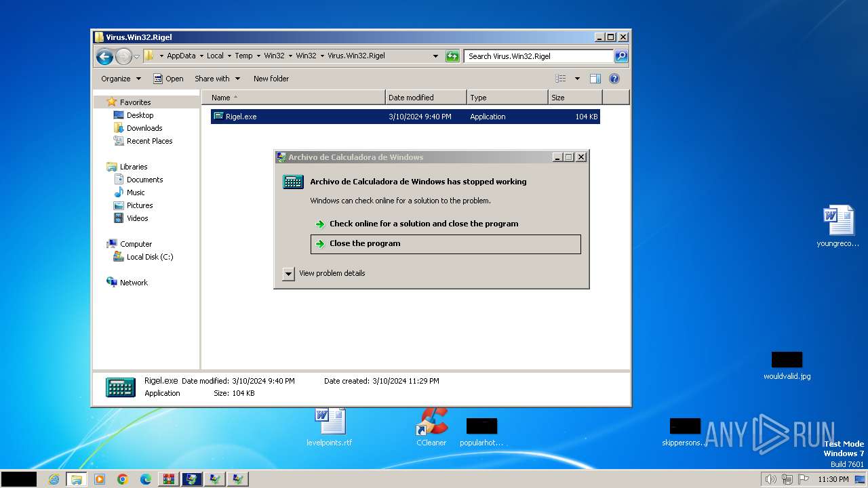Viewport: 868px width, 488px height.
Task: Open Windows Media Player from the taskbar
Action: pyautogui.click(x=100, y=479)
